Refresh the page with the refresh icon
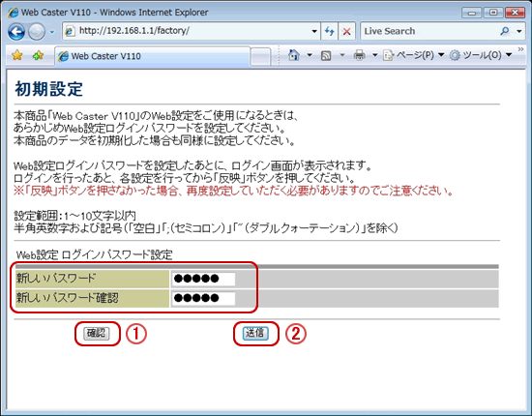Viewport: 532px width, 416px height. click(x=329, y=31)
